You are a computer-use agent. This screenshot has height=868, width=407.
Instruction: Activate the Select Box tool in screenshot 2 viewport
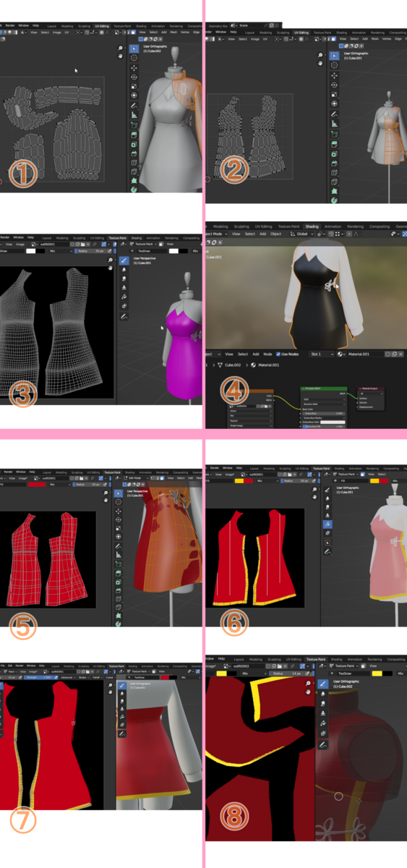pos(335,55)
